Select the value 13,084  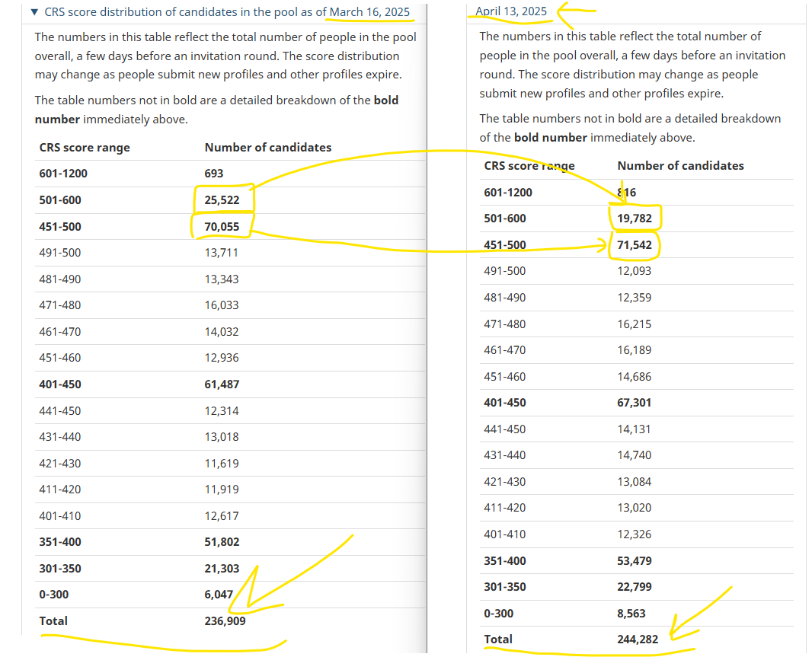tap(634, 482)
